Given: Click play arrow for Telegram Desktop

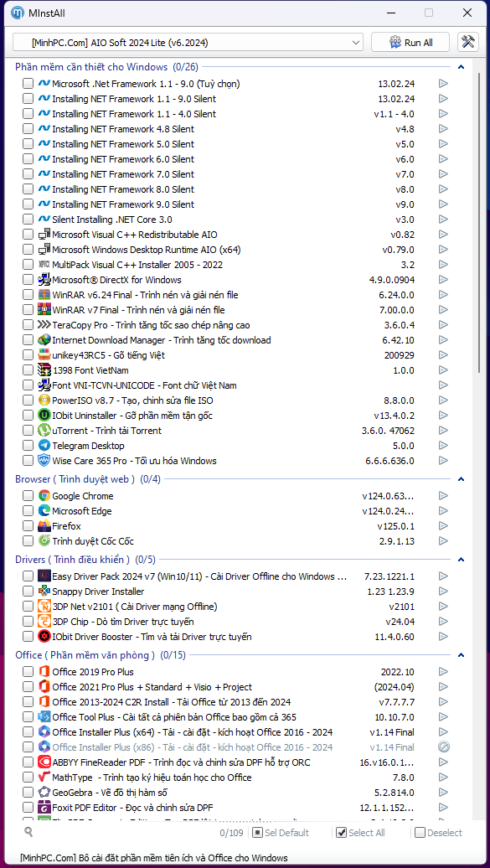Looking at the screenshot, I should [x=443, y=446].
